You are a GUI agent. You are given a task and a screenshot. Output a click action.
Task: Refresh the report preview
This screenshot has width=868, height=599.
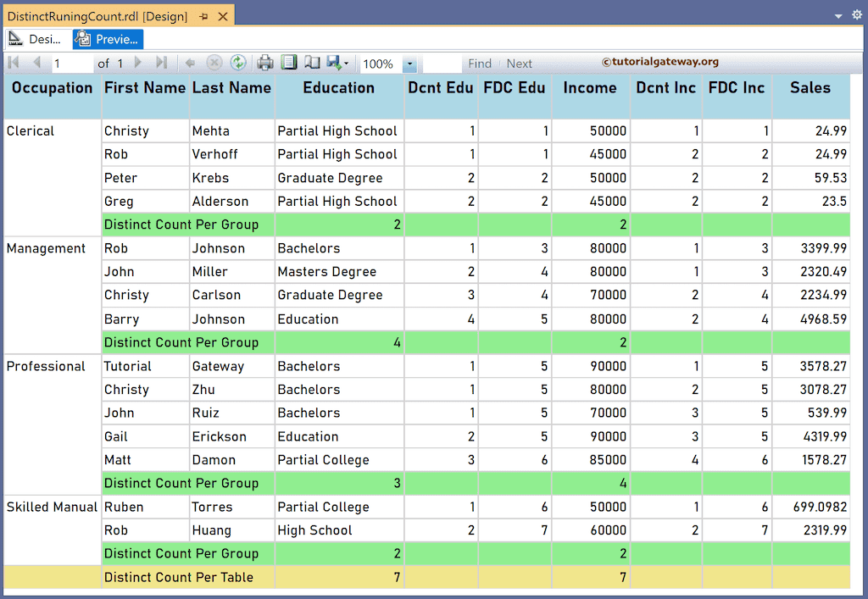pos(237,63)
